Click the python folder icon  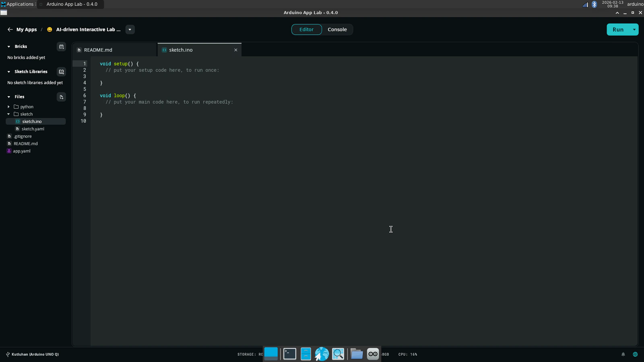pos(16,107)
